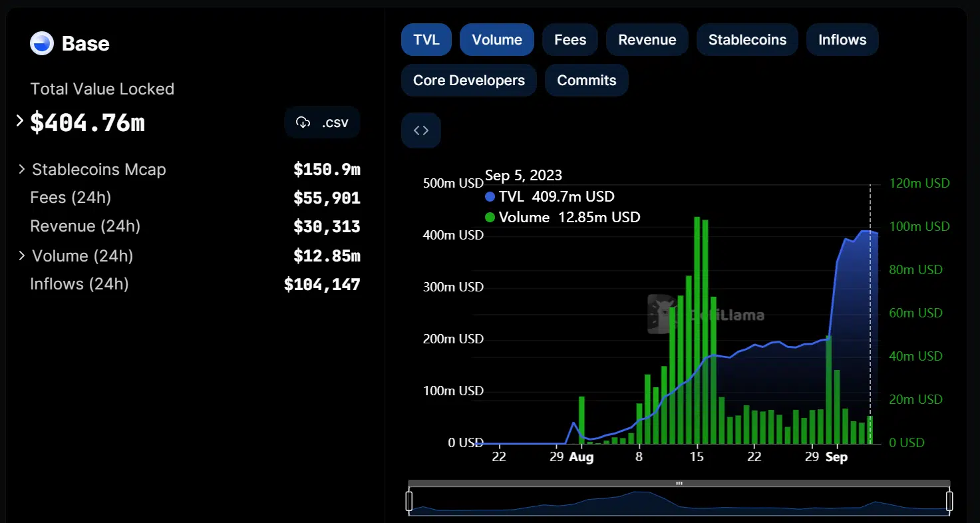The image size is (980, 523).
Task: Expand the Stablecoins Mcap row
Action: [x=22, y=169]
